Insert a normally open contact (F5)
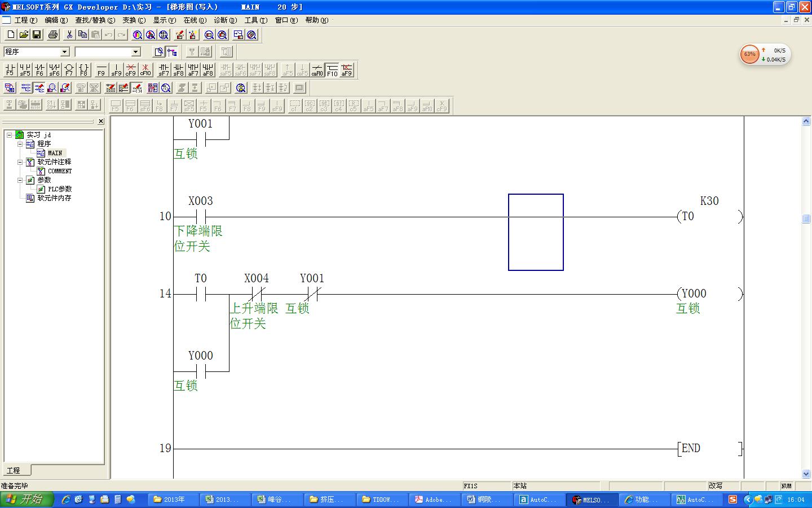This screenshot has height=508, width=812. coord(10,69)
